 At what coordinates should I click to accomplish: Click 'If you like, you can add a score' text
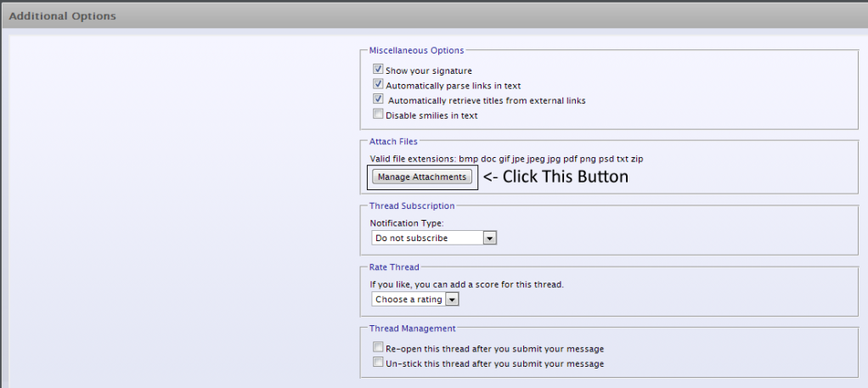pyautogui.click(x=466, y=285)
